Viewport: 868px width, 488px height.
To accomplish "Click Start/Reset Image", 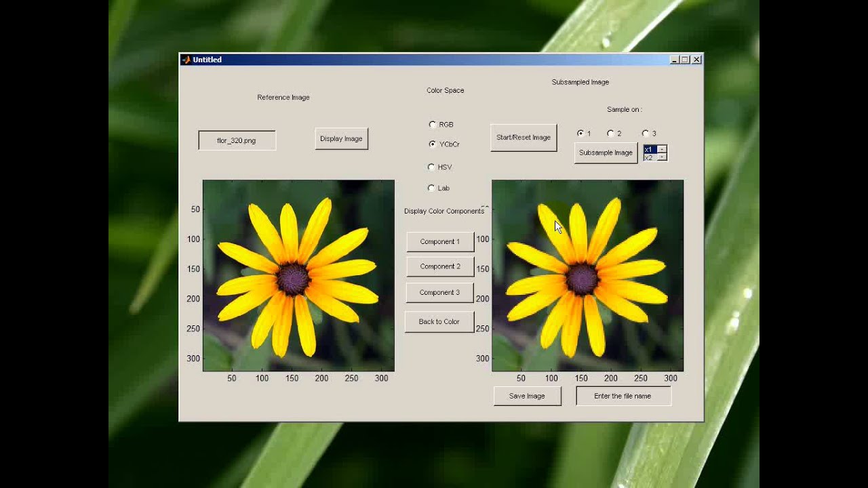I will (x=524, y=138).
